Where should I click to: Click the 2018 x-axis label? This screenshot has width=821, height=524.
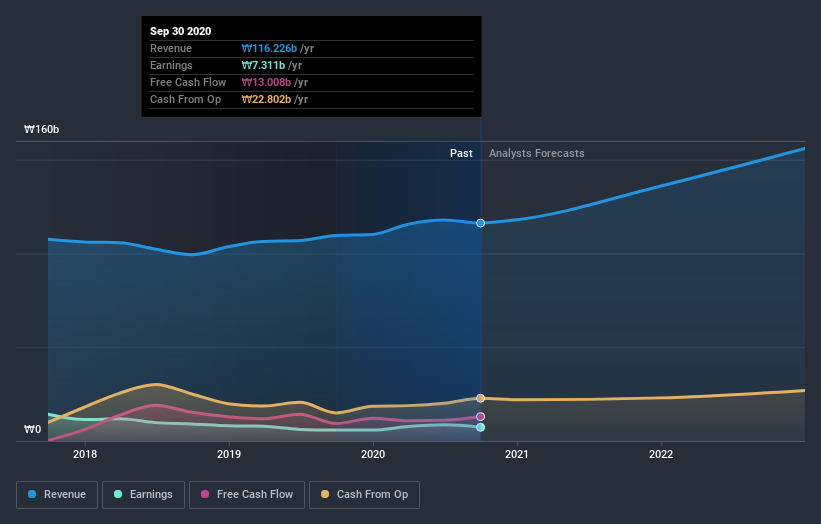(x=85, y=454)
